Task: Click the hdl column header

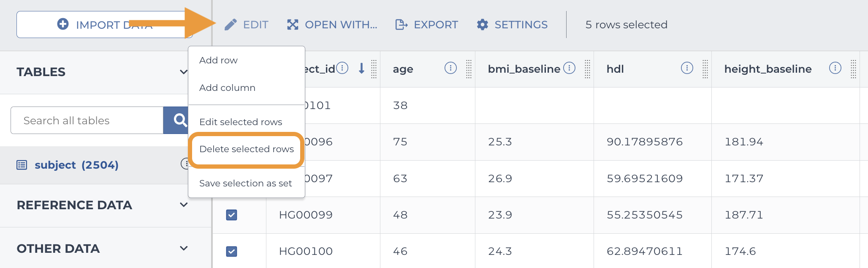Action: [x=615, y=69]
